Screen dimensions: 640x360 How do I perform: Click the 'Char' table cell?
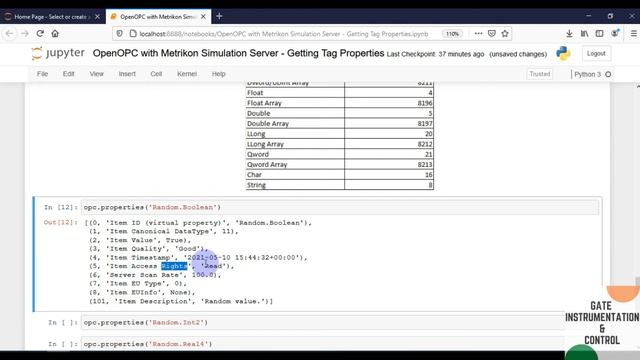(295, 175)
